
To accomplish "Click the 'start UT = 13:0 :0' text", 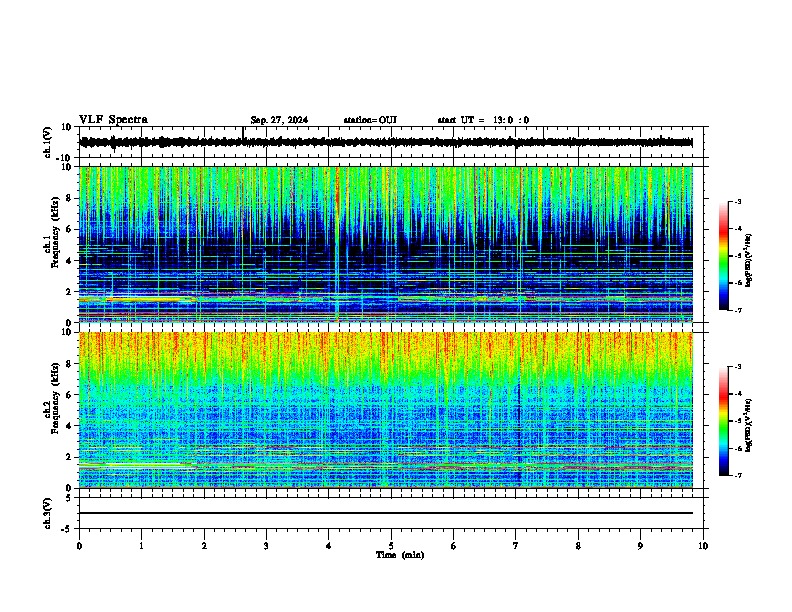I will point(483,120).
